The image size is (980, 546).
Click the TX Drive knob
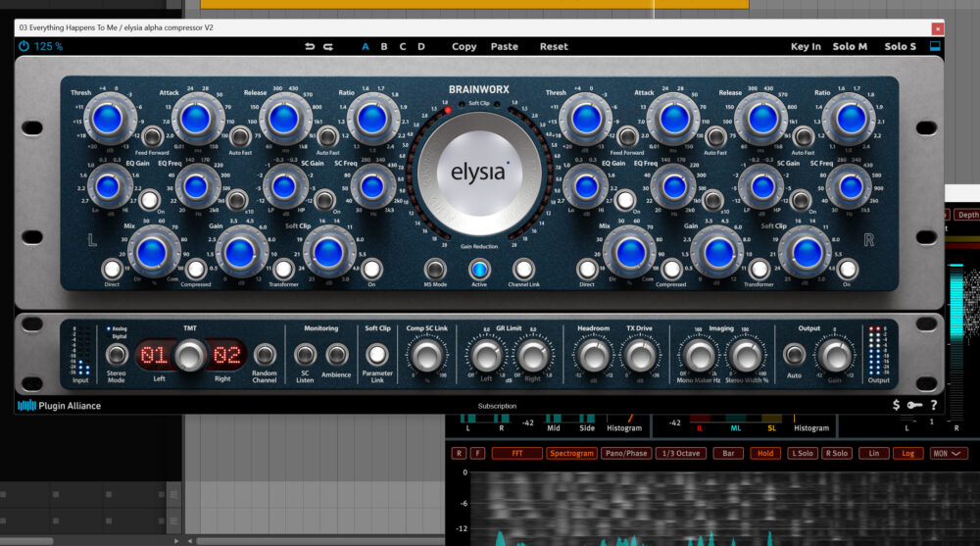639,356
